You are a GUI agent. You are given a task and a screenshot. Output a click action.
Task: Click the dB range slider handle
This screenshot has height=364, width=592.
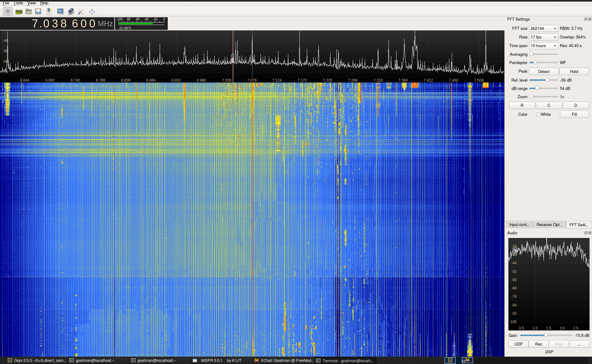click(x=537, y=88)
